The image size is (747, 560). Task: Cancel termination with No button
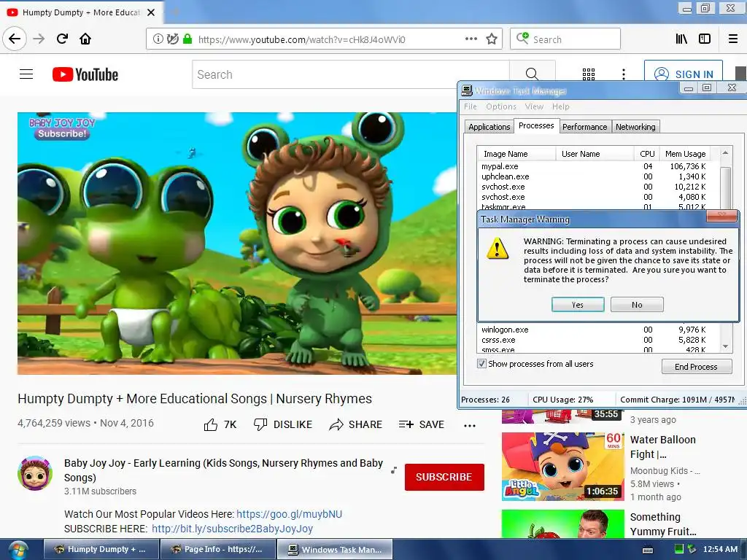pos(637,305)
